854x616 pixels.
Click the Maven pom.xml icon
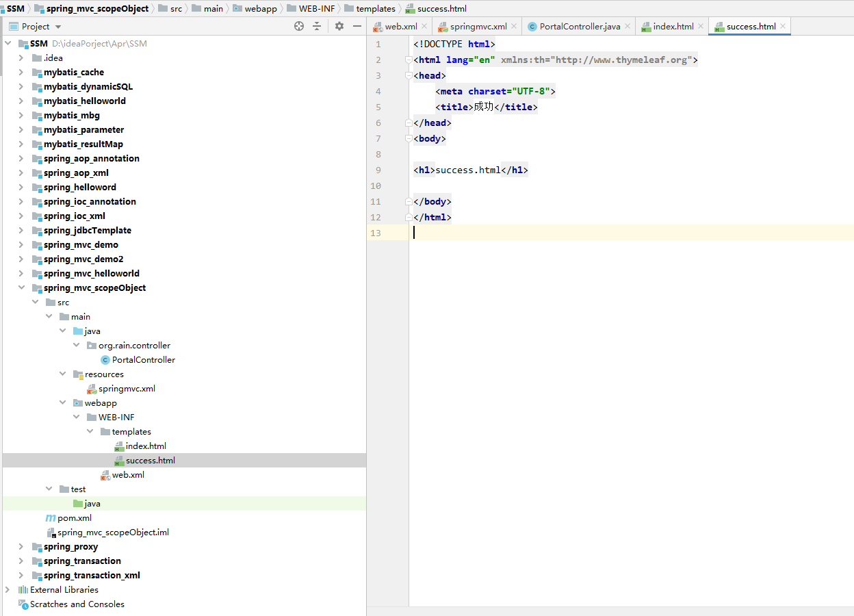tap(51, 518)
